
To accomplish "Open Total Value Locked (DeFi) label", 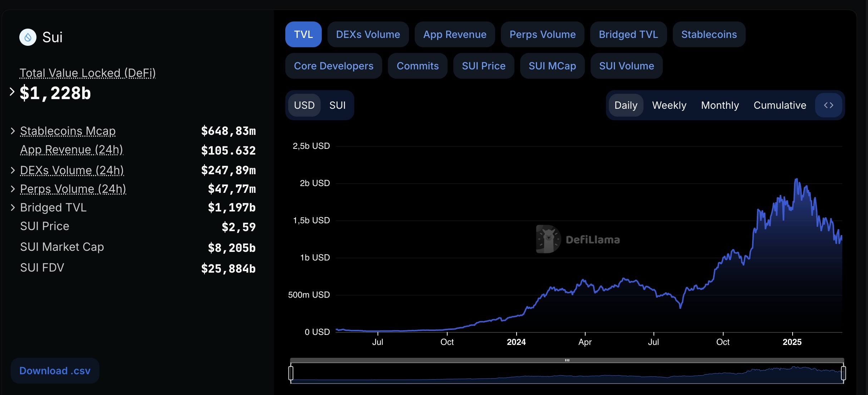I will [88, 73].
